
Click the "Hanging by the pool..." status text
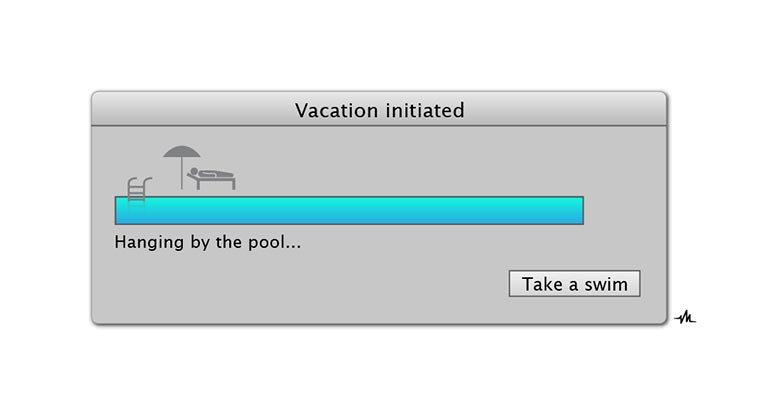tap(207, 242)
